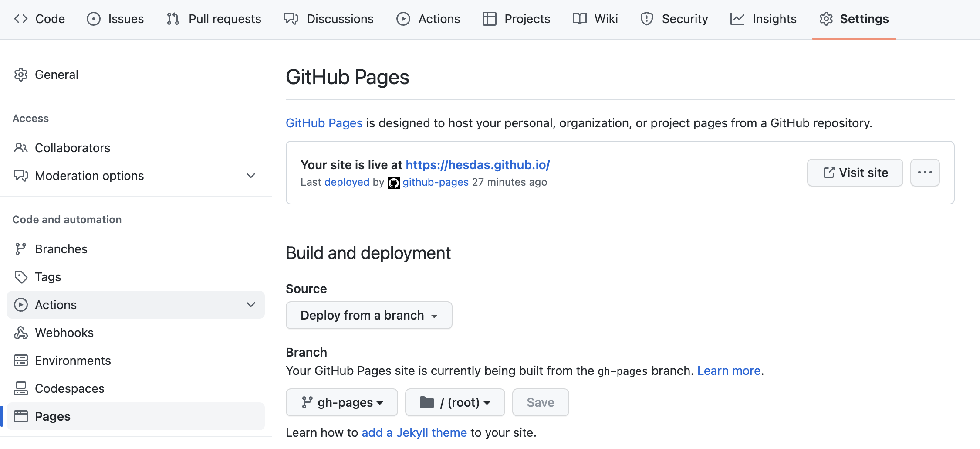Click the Collaborators people icon
This screenshot has width=980, height=449.
point(21,148)
